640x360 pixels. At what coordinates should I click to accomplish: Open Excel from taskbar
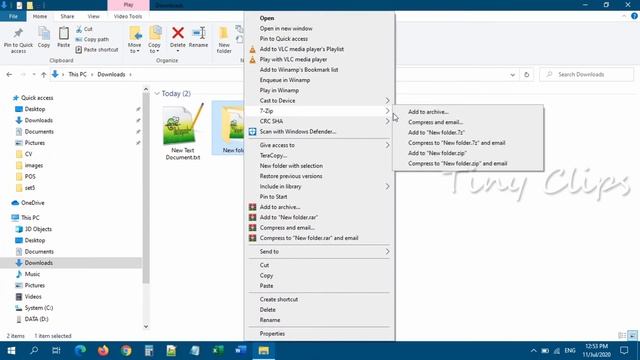click(218, 351)
